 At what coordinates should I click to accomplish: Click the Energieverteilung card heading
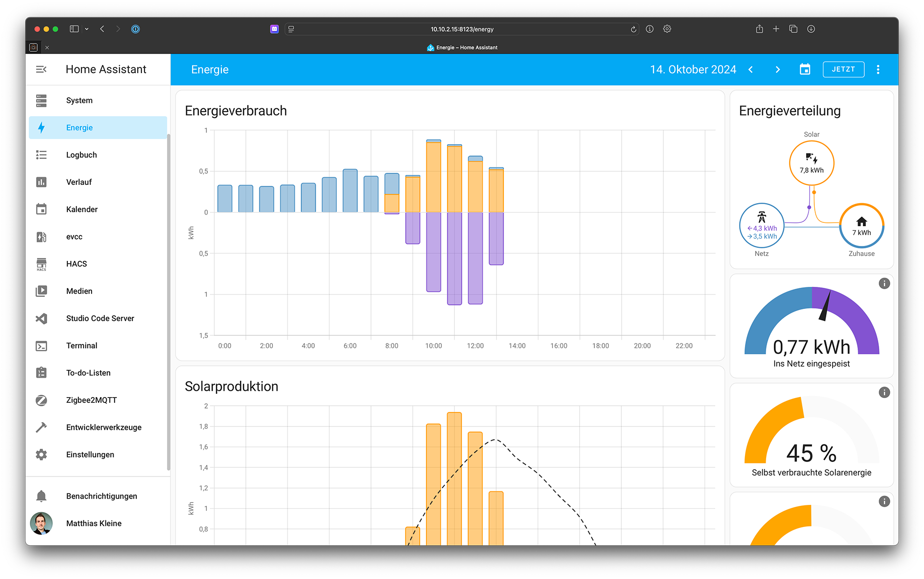[790, 111]
